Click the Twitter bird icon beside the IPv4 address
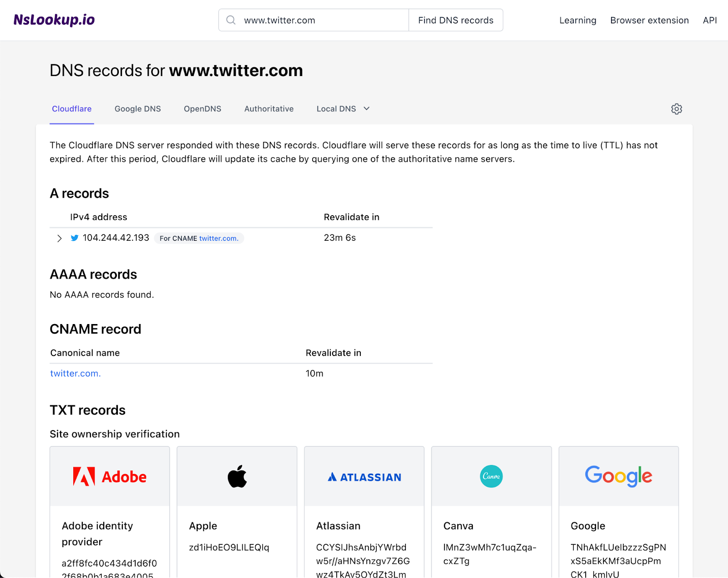Image resolution: width=728 pixels, height=578 pixels. [74, 238]
